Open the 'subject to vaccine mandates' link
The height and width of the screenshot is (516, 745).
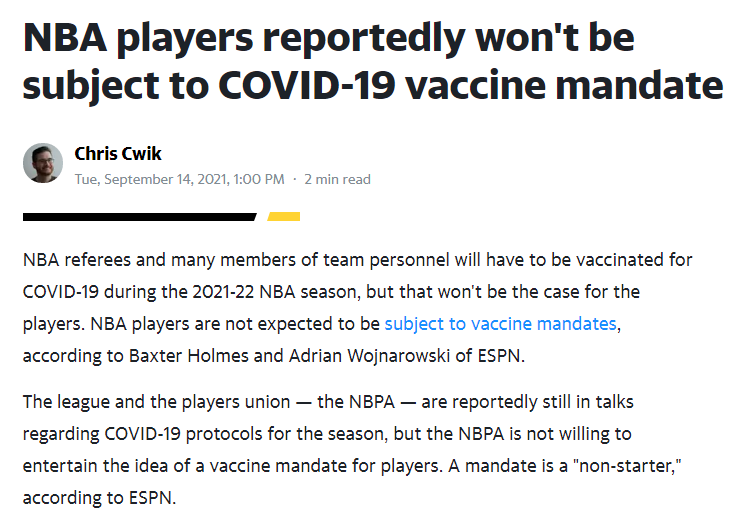(500, 324)
